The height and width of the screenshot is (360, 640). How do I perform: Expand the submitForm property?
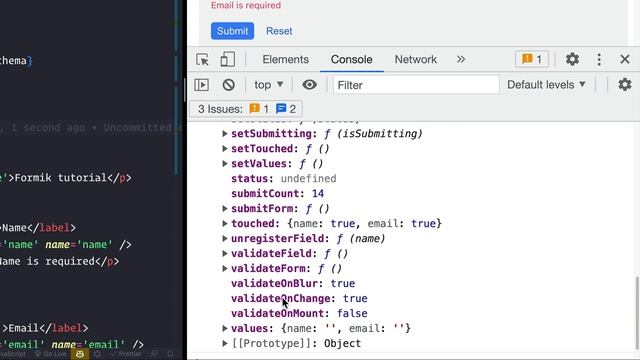pyautogui.click(x=224, y=209)
